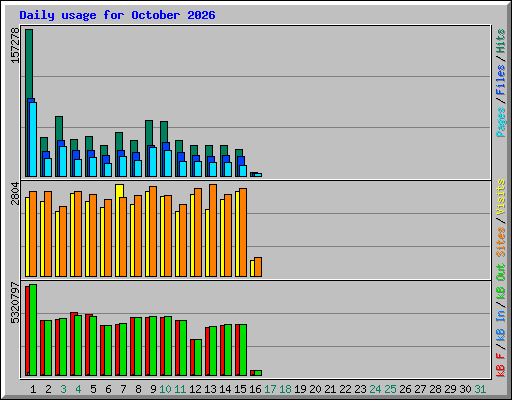Click the title "Daily usage for October 2026"

pos(117,15)
